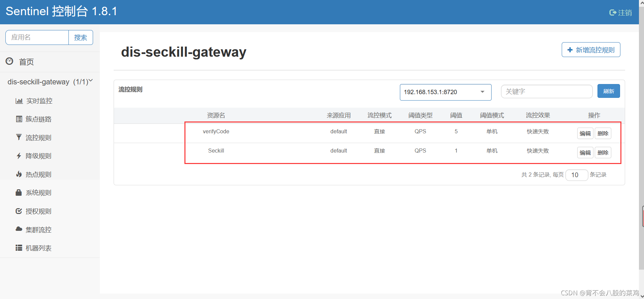This screenshot has height=299, width=644.
Task: Click the 资源名 column header
Action: [216, 115]
